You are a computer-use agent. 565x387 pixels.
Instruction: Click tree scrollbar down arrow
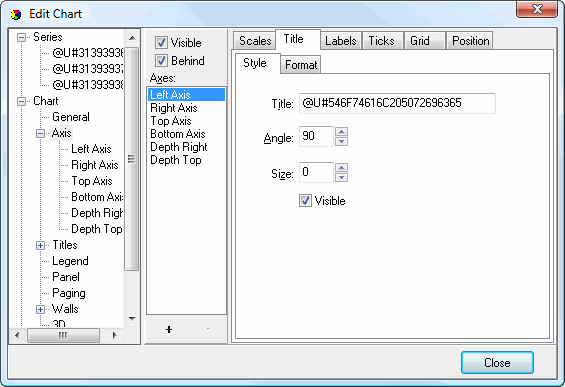click(132, 319)
